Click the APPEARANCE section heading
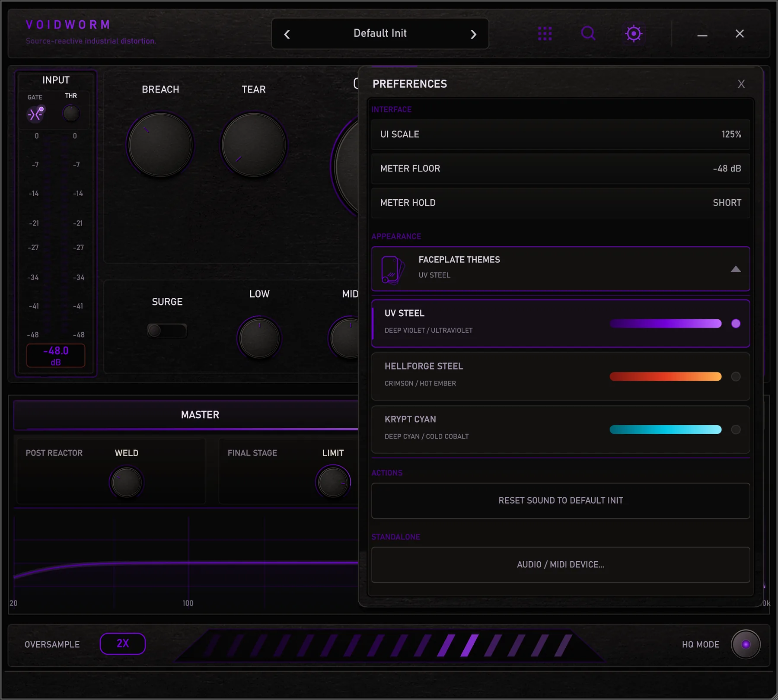The height and width of the screenshot is (700, 778). 396,236
